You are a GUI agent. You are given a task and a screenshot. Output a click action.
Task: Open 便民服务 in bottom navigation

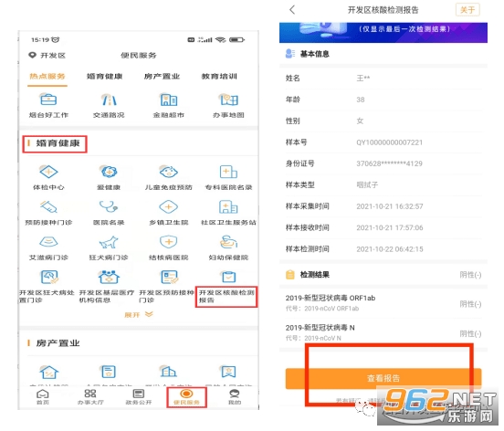tap(186, 397)
